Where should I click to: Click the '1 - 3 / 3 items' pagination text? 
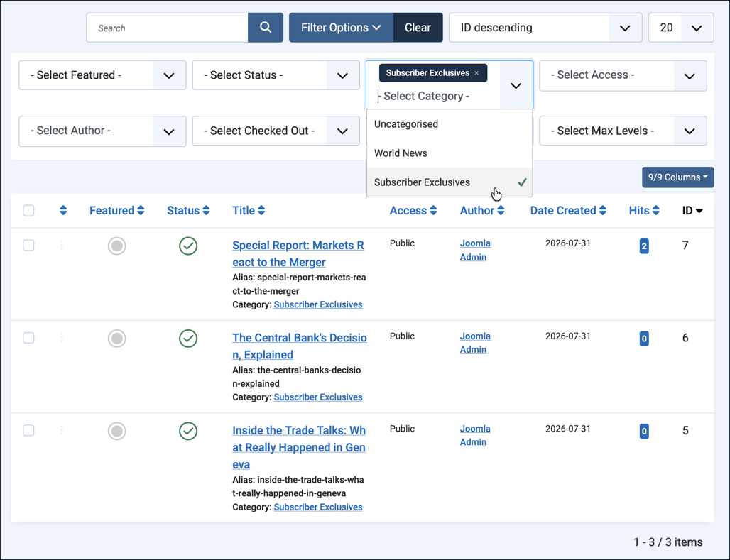coord(668,542)
